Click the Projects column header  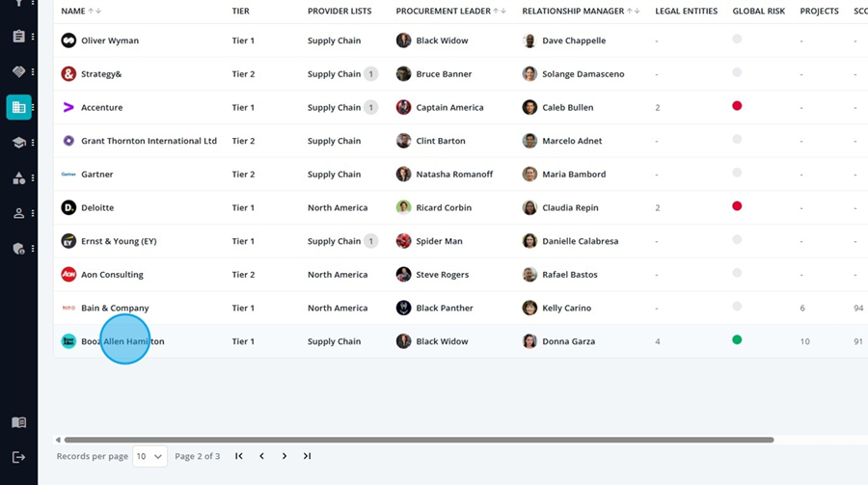(x=819, y=11)
